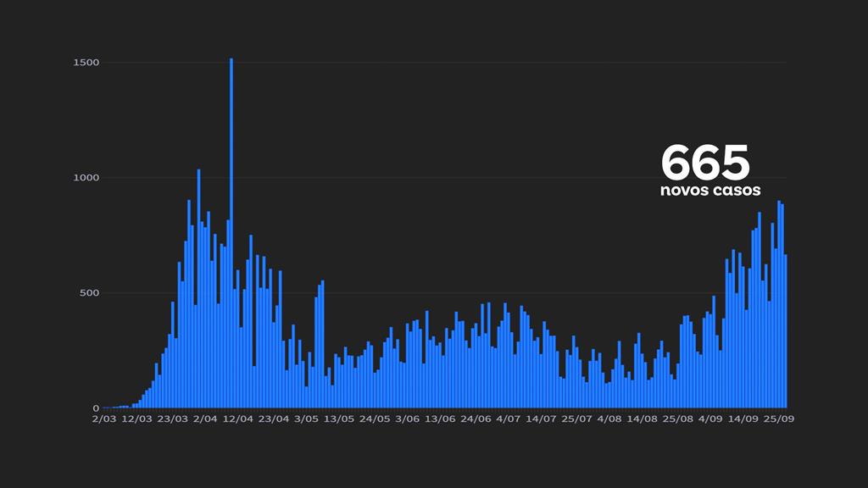Pick the 25/07 x-axis date
868x488 pixels.
point(576,419)
